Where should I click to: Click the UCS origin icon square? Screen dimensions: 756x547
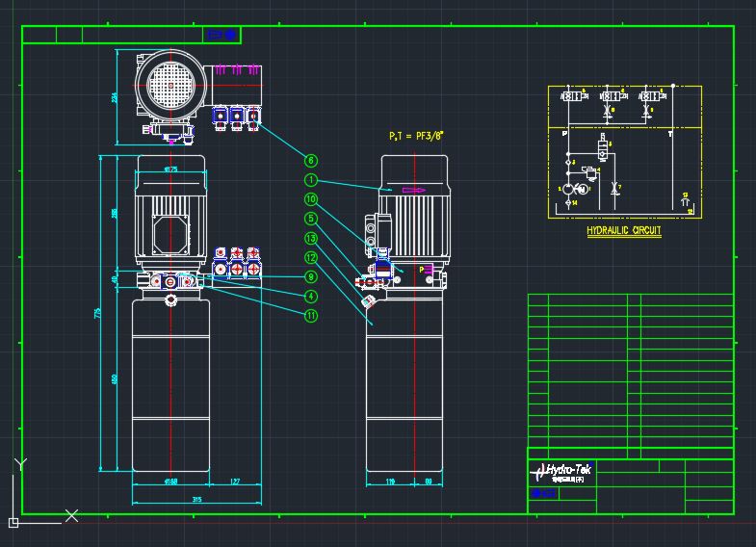(13, 522)
